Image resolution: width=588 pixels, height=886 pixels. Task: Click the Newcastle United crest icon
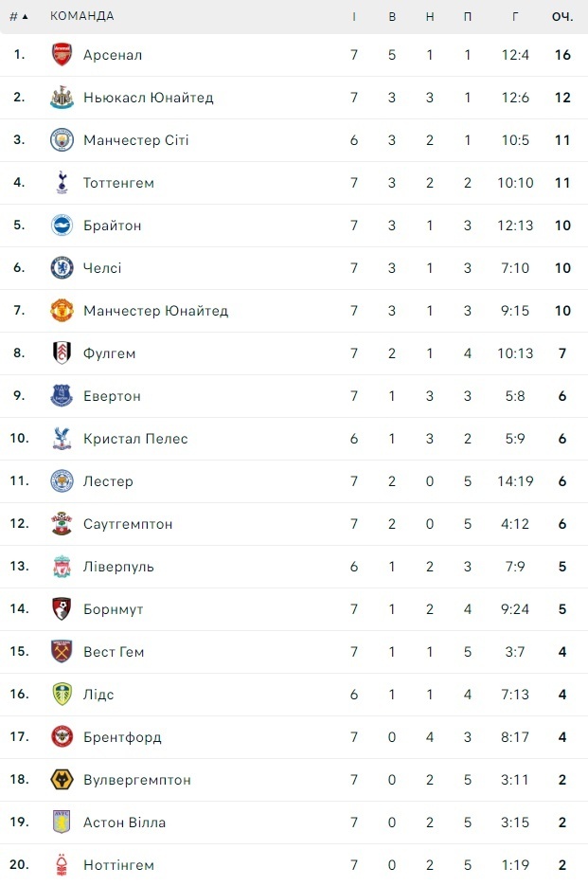[62, 98]
